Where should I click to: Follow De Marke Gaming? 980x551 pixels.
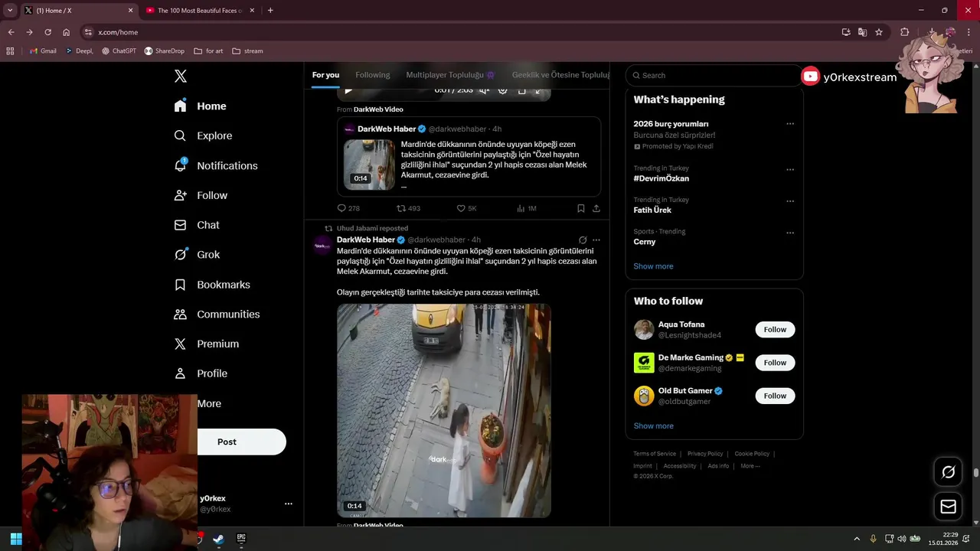coord(775,363)
